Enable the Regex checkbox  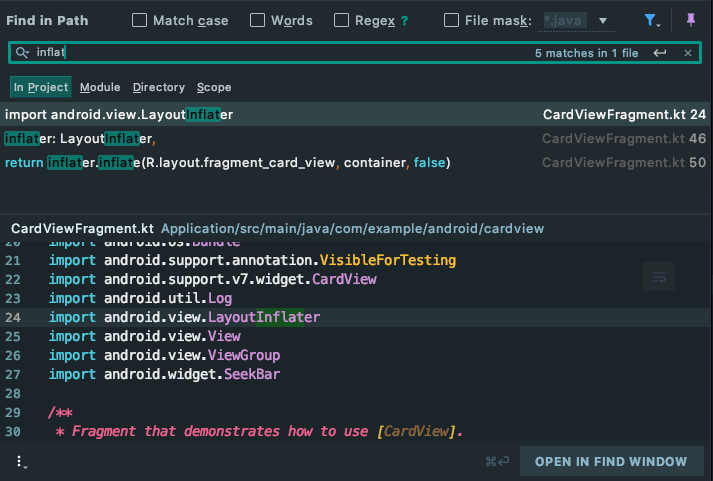tap(341, 20)
